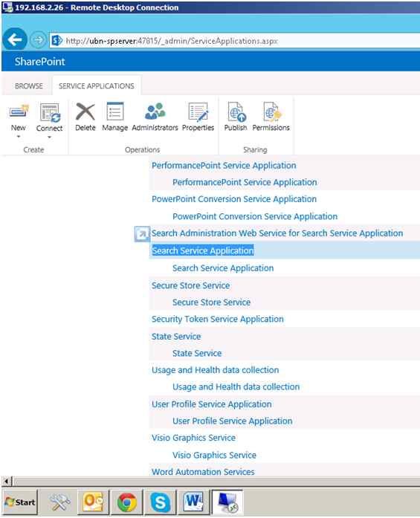Viewport: 420px width, 518px height.
Task: Open the indented PerformancePoint Service Application proxy
Action: [245, 182]
